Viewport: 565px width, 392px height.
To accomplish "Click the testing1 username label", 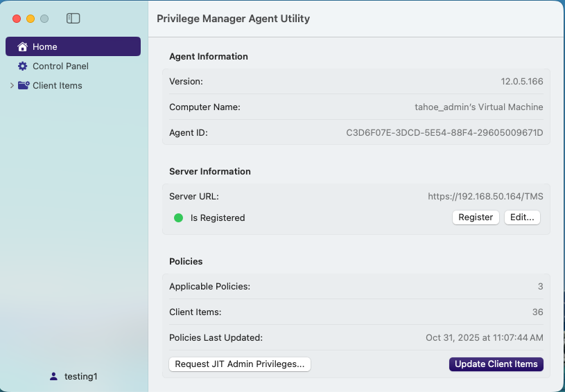I will pos(80,376).
